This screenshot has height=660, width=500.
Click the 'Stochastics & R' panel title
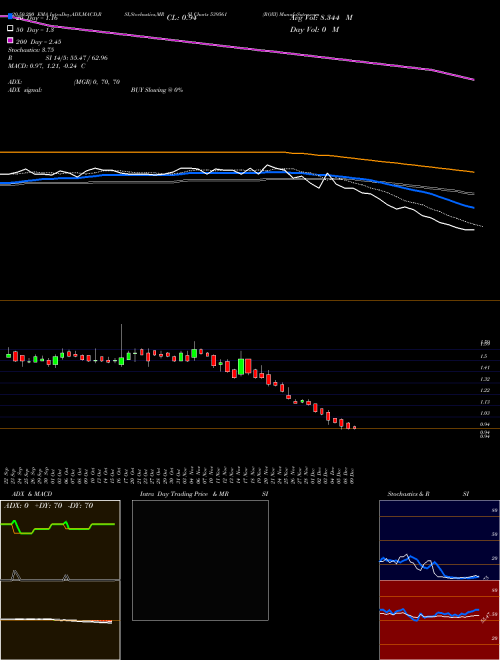click(x=408, y=494)
